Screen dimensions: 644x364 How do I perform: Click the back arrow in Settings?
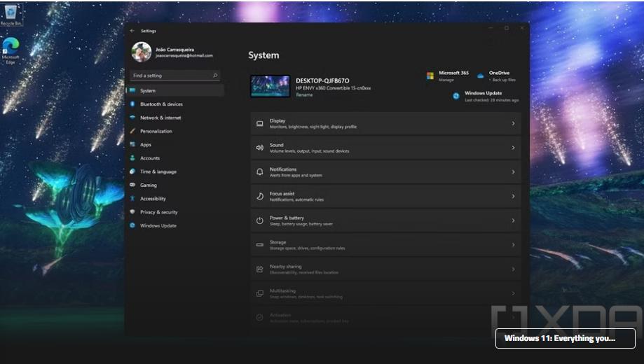132,31
